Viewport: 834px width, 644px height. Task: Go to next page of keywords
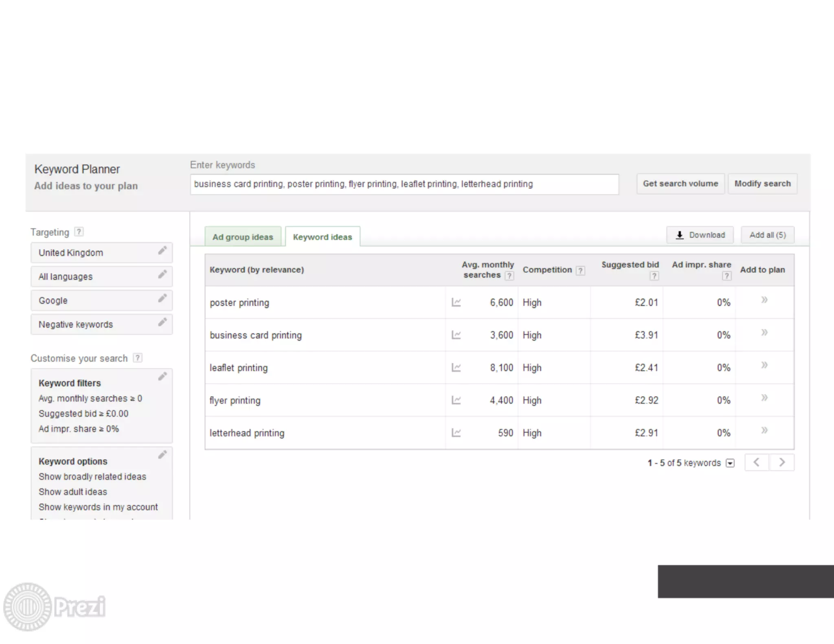pyautogui.click(x=782, y=462)
